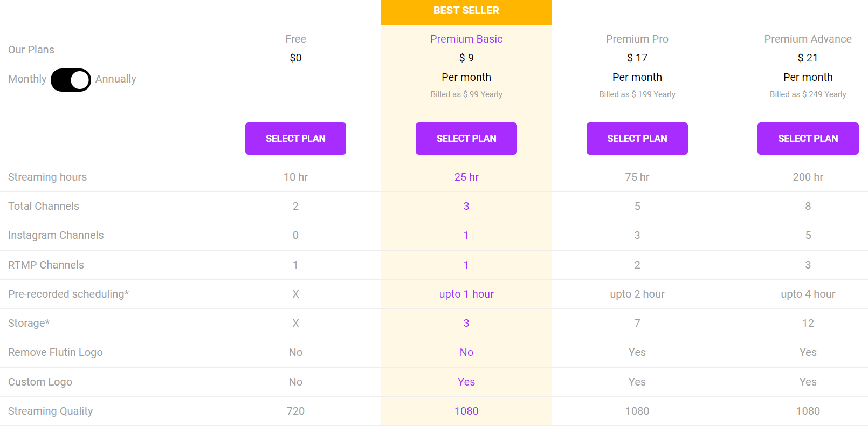Viewport: 868px width, 426px height.
Task: Click the Storage row label
Action: click(29, 323)
